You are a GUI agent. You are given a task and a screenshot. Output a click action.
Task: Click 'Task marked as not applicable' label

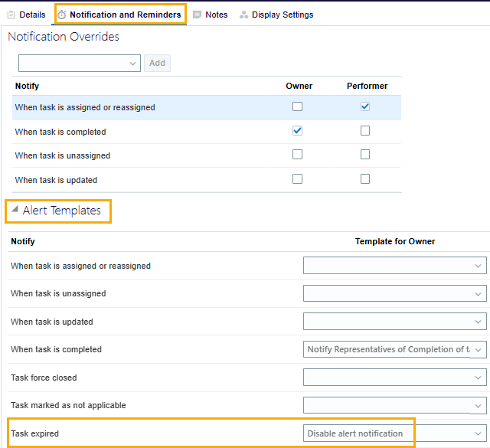(x=68, y=405)
